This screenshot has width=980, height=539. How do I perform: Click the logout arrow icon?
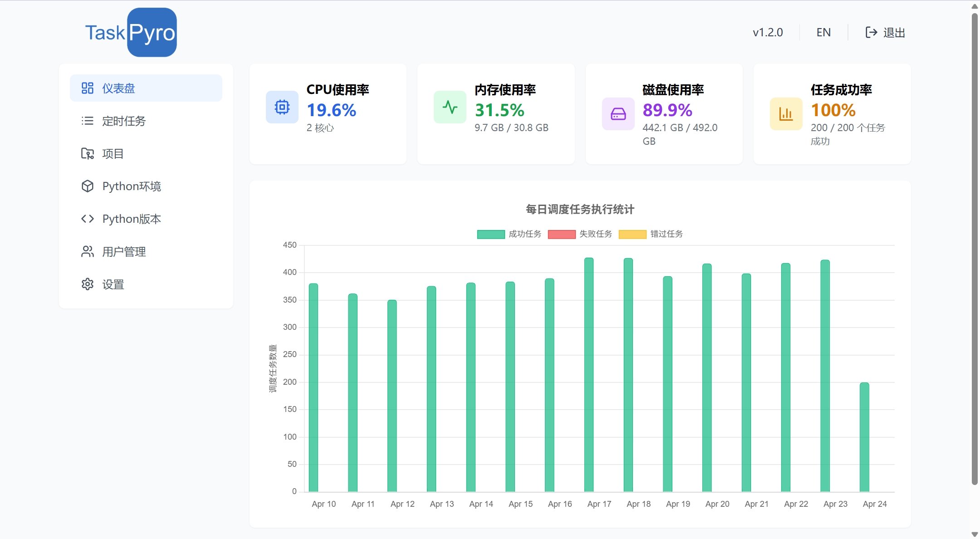point(871,32)
